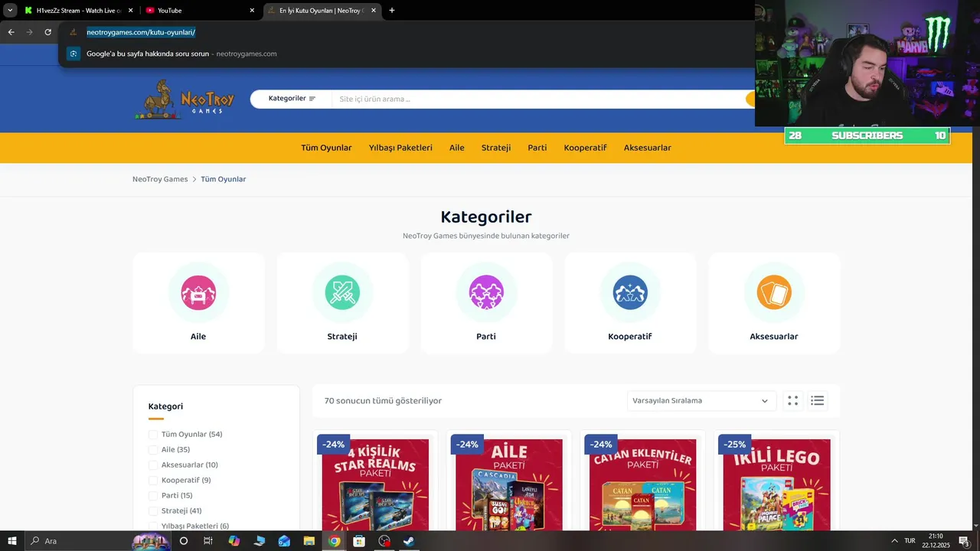
Task: Switch to list view layout icon
Action: coord(817,400)
